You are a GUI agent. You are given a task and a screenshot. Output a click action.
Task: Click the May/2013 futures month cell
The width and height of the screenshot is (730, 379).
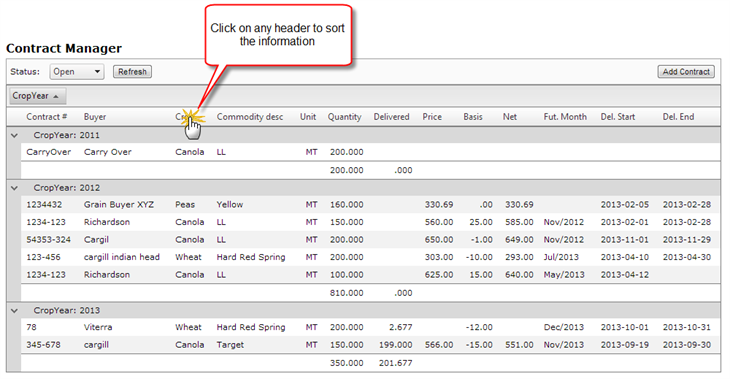pyautogui.click(x=564, y=275)
